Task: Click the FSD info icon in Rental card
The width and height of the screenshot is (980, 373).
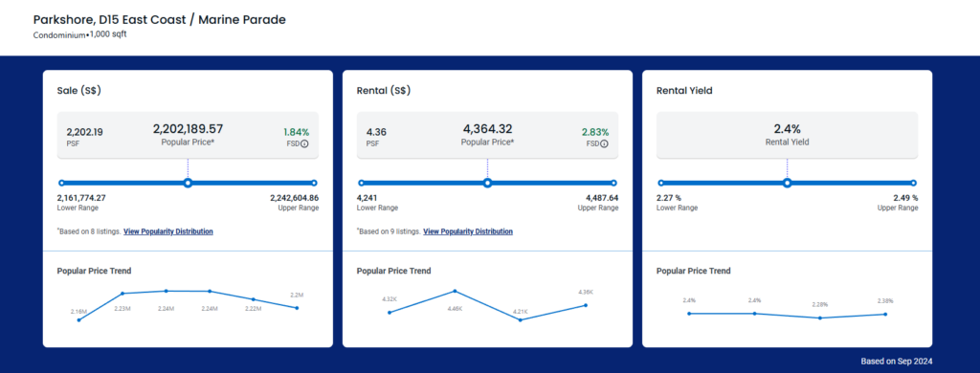Action: coord(605,143)
